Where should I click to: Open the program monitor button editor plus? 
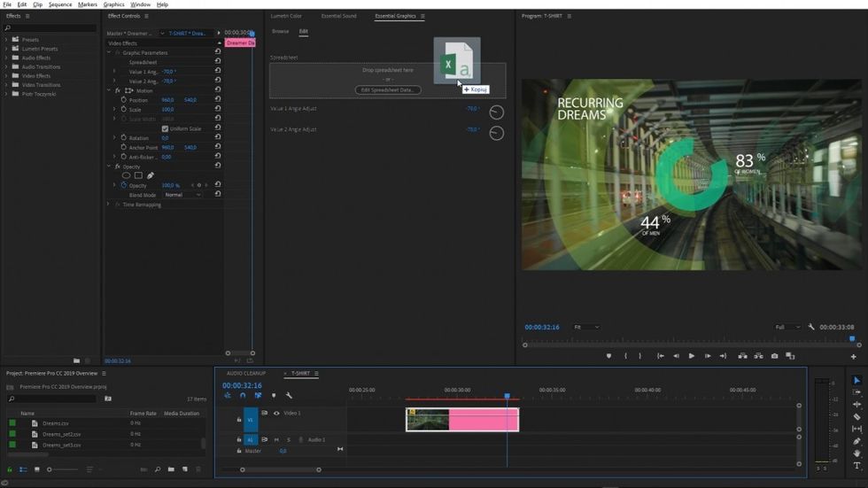854,356
